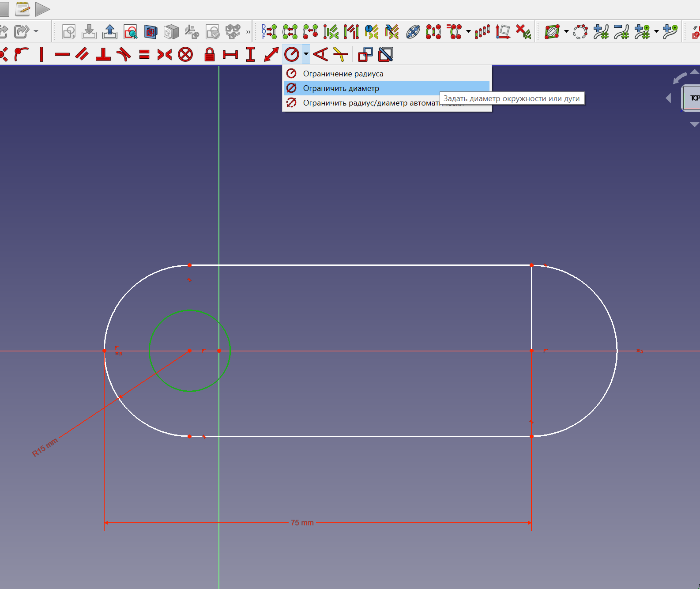The height and width of the screenshot is (589, 700).
Task: Open knot multiplicity dropdown arrow
Action: point(656,32)
